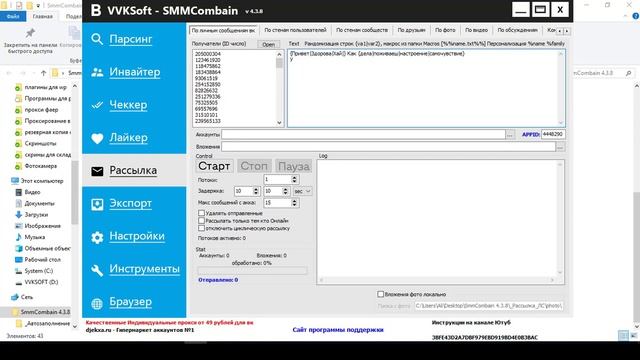Enable Удалять отправленные checkbox

click(201, 213)
